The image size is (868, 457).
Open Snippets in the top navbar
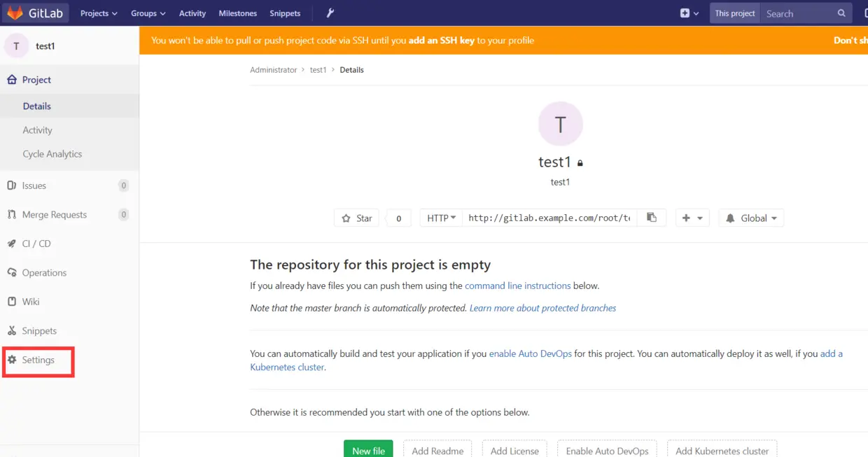point(285,13)
